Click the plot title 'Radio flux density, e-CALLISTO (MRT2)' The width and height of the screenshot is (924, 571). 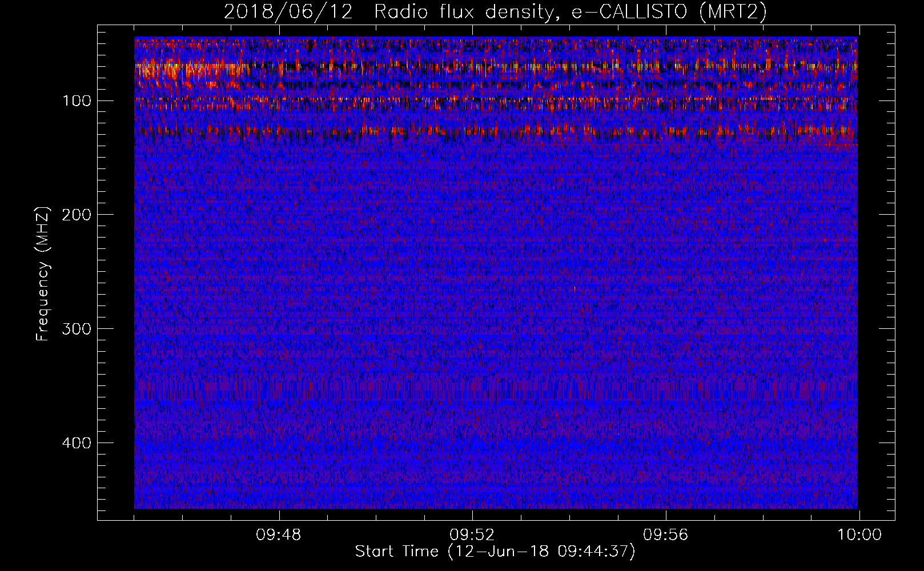[x=571, y=12]
